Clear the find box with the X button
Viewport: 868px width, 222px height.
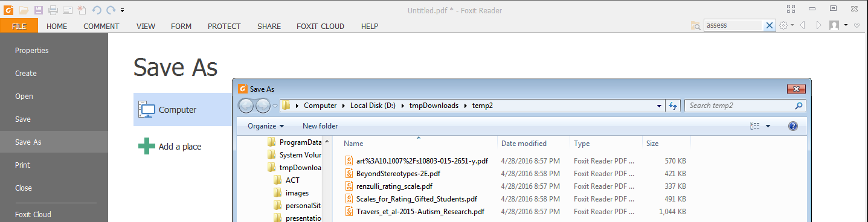pos(770,25)
